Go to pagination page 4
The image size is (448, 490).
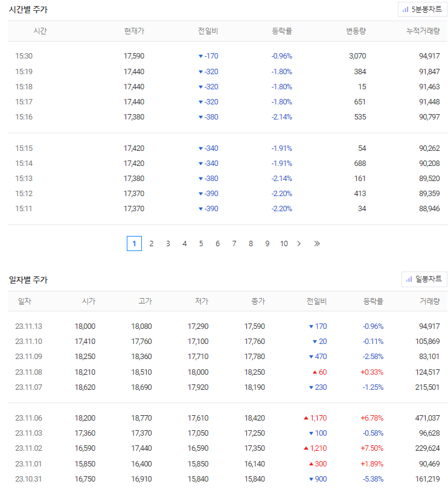[x=184, y=243]
